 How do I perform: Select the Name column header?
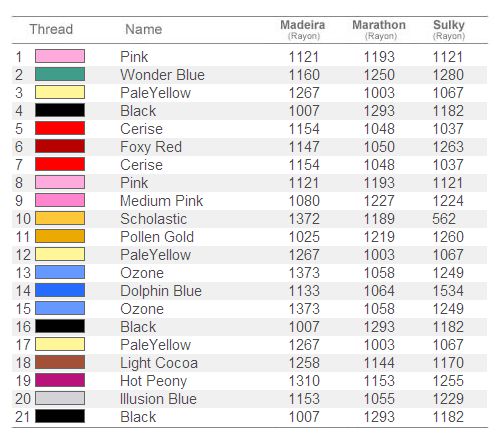point(144,29)
